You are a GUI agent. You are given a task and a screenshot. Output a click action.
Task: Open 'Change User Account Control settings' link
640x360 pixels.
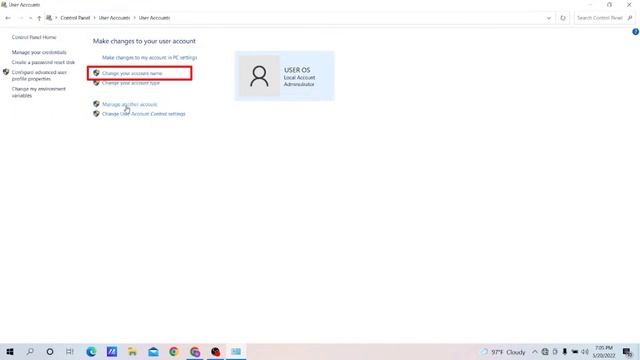click(x=144, y=114)
